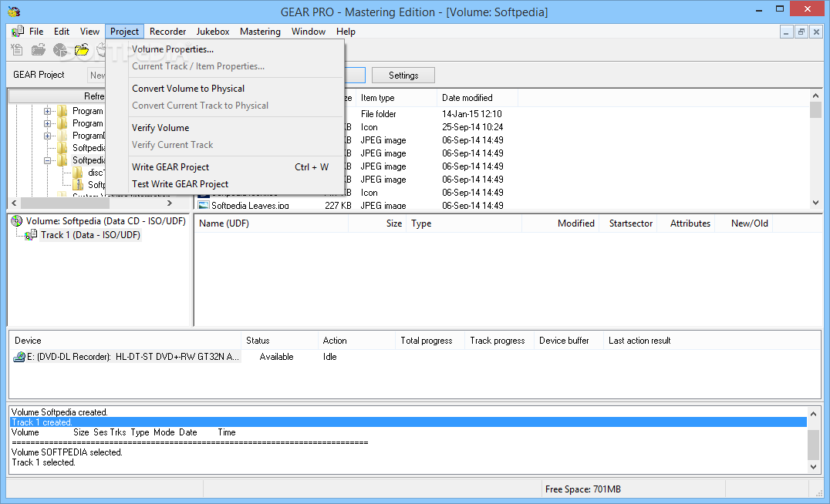830x504 pixels.
Task: Click the Last action result column header
Action: pyautogui.click(x=711, y=341)
